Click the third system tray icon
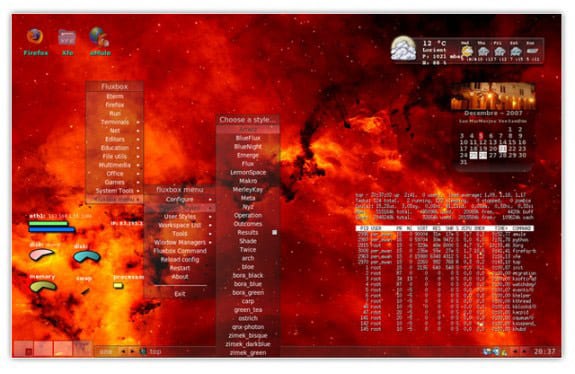 (504, 352)
